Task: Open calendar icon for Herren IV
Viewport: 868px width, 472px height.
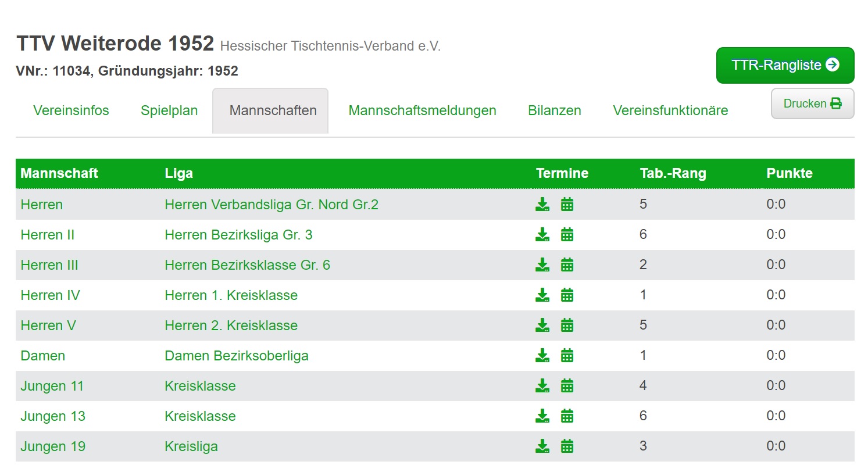Action: click(x=567, y=295)
